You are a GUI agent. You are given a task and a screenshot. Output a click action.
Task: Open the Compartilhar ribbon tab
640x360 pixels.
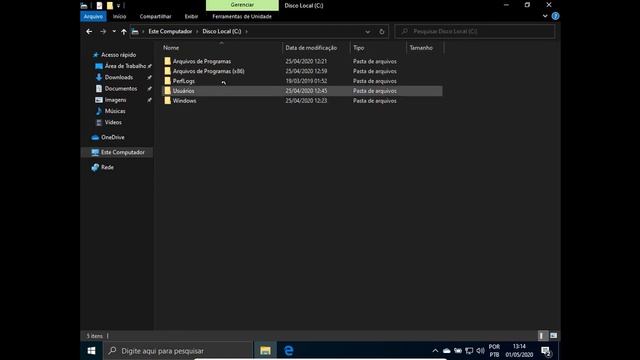tap(156, 16)
